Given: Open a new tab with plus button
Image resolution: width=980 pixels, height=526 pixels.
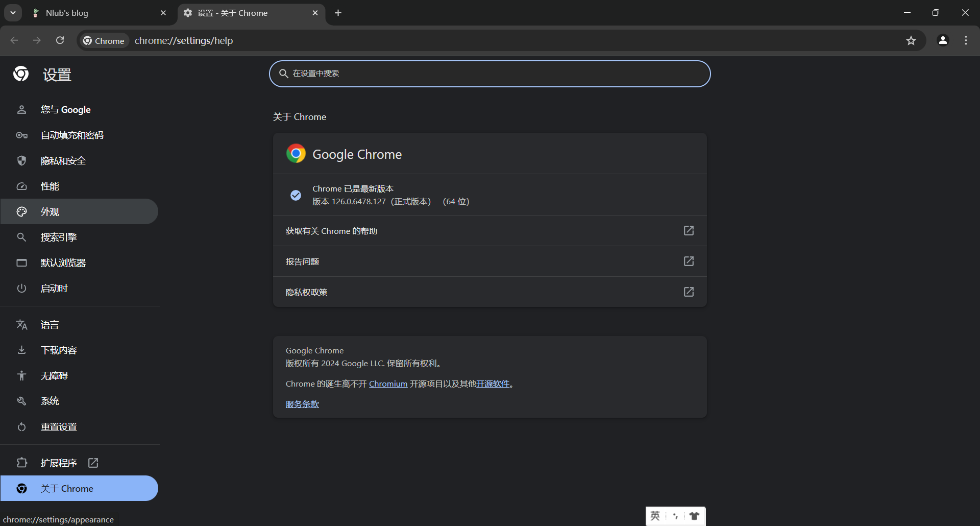Looking at the screenshot, I should 338,13.
